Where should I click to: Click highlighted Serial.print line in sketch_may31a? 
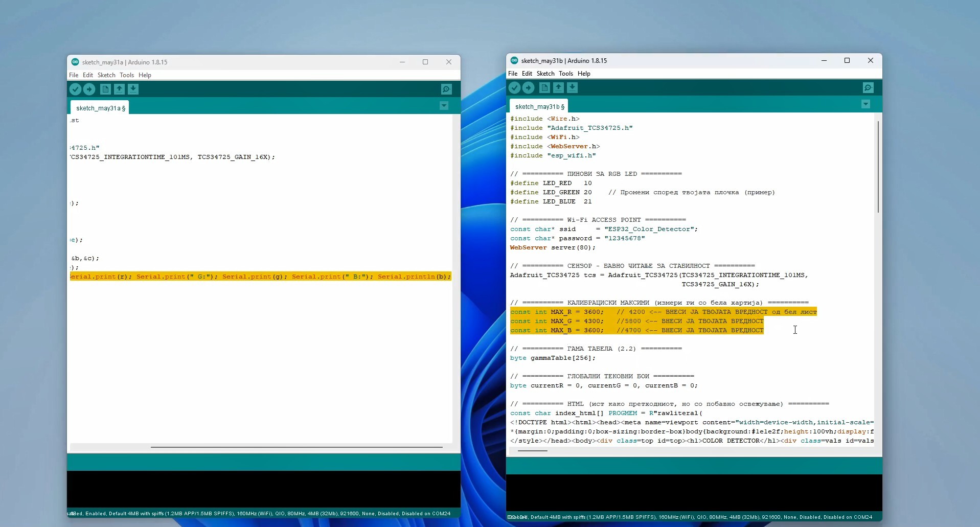coord(261,277)
